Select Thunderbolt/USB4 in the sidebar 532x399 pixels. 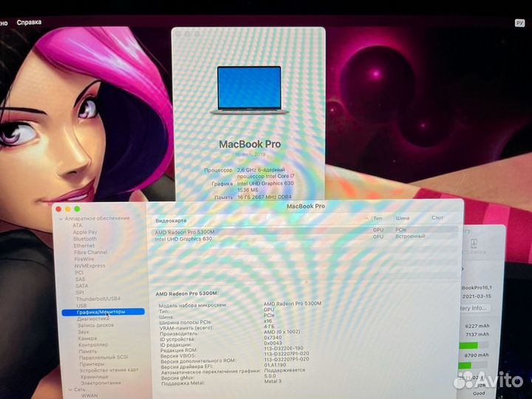point(98,299)
